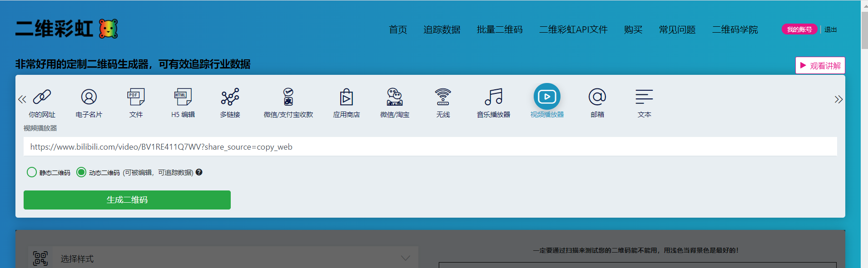This screenshot has width=868, height=268.
Task: Open the 追踪数据 menu item
Action: pos(442,29)
